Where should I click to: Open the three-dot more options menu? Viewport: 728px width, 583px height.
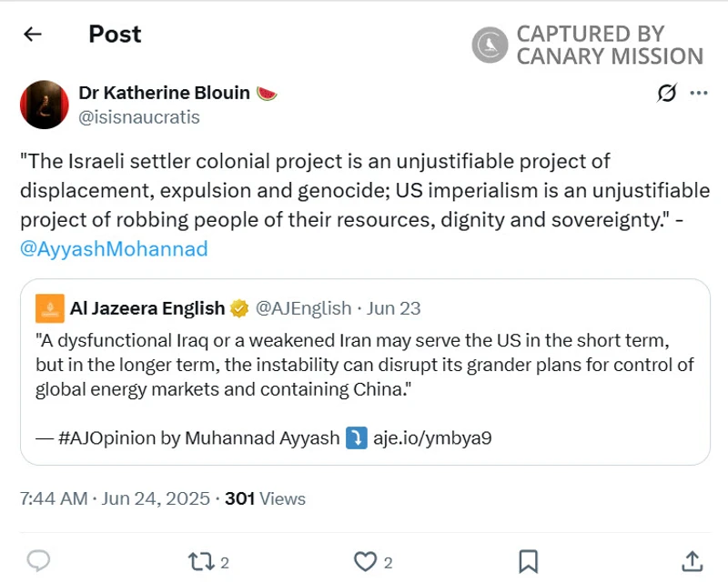tap(699, 93)
